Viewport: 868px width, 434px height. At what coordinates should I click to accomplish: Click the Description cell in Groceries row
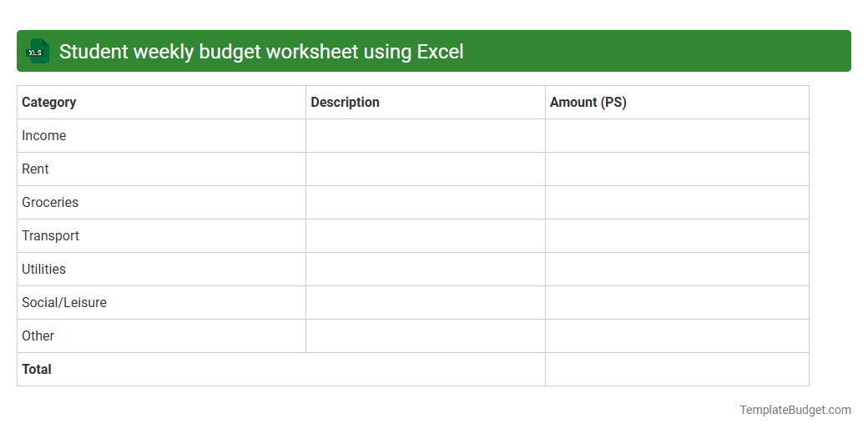tap(426, 203)
